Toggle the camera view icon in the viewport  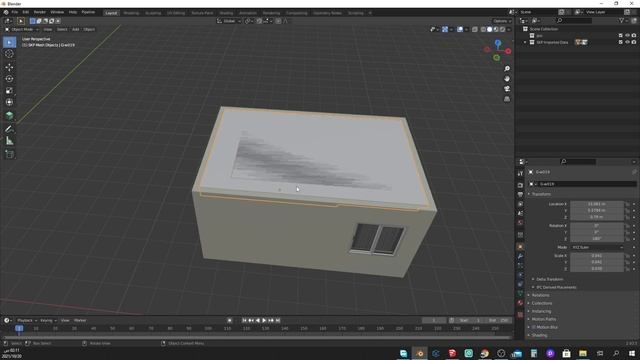(507, 89)
